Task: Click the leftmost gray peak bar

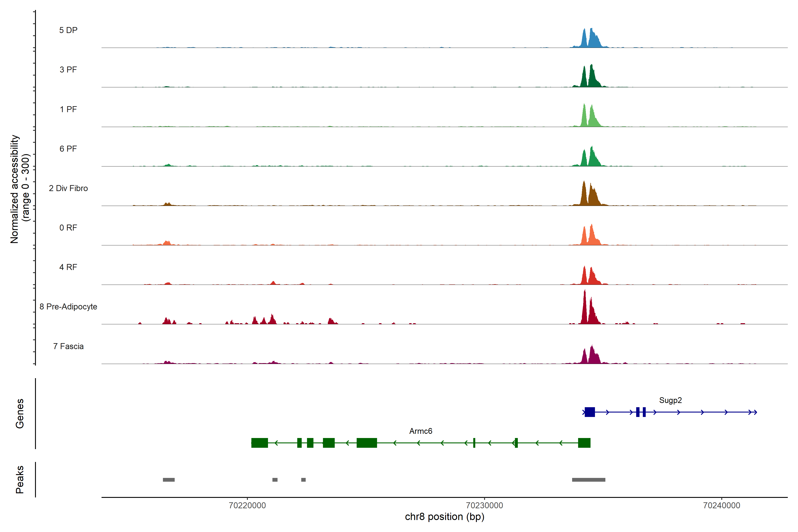Action: point(169,480)
